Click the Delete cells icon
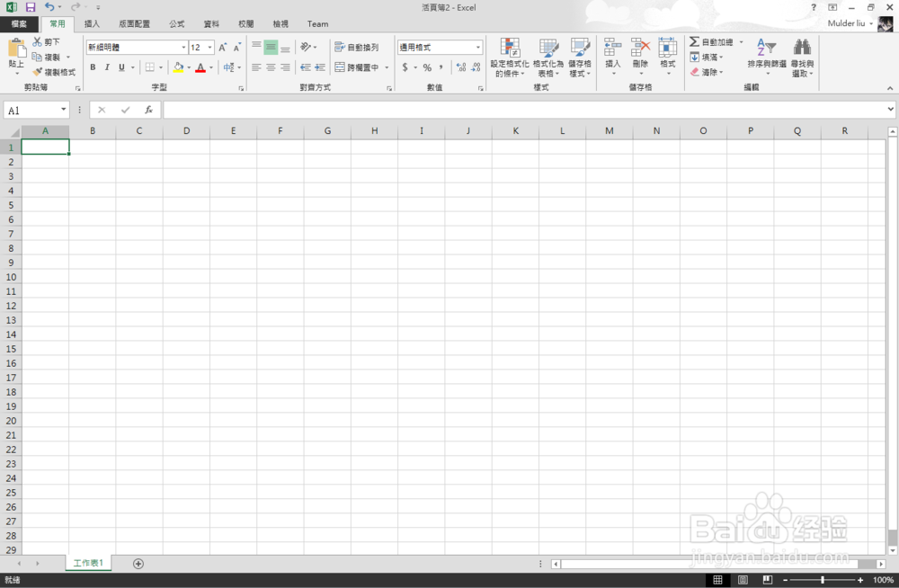This screenshot has width=899, height=588. point(640,47)
